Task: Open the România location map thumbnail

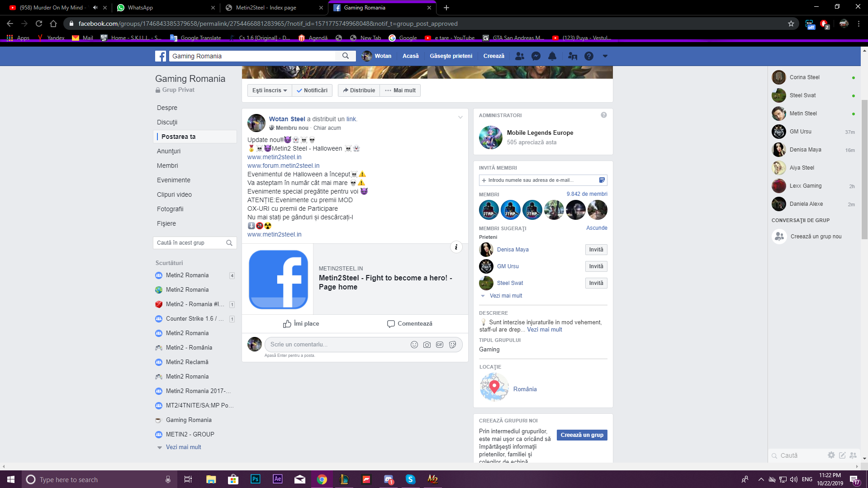Action: click(494, 387)
